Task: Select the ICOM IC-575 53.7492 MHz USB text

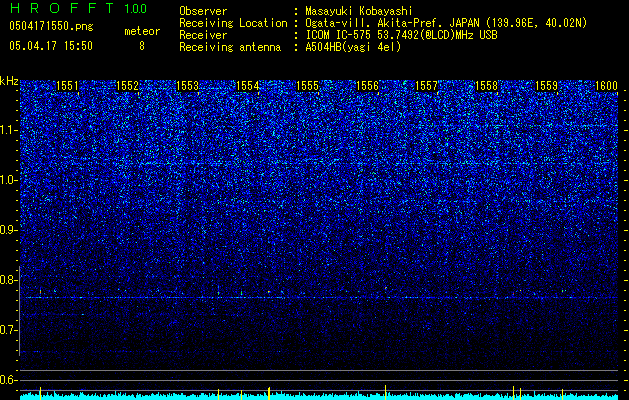Action: pos(401,35)
